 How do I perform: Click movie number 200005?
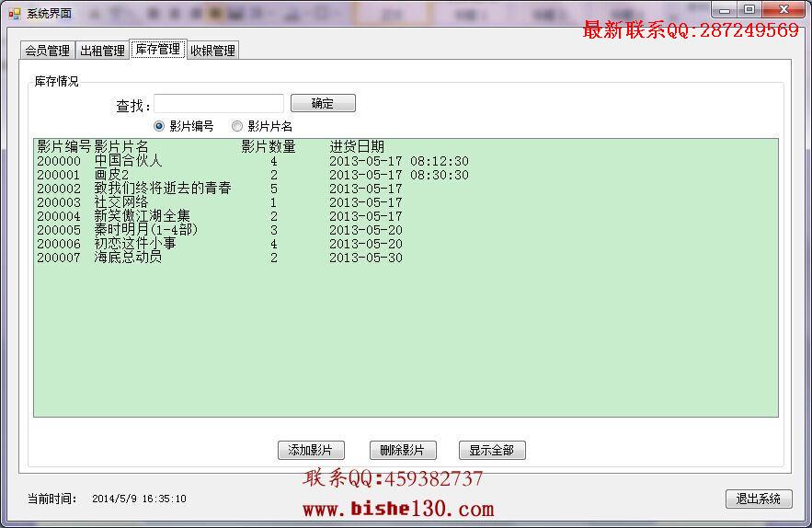point(59,230)
